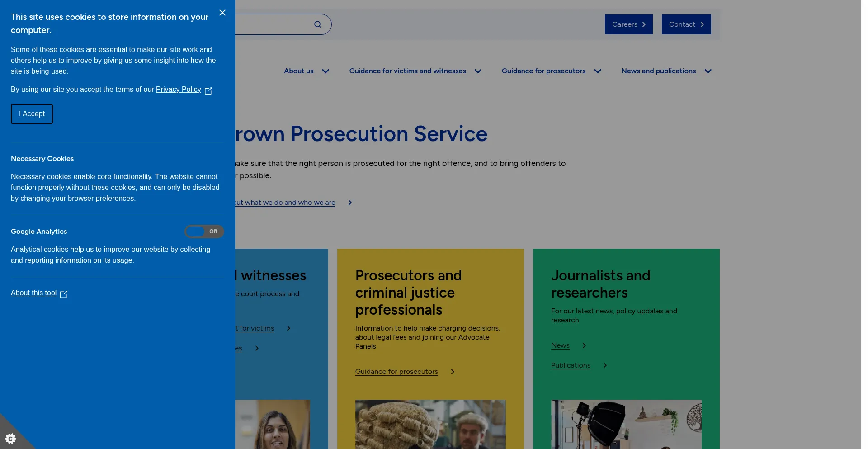Open the About this tool link
This screenshot has width=868, height=449.
pos(34,293)
